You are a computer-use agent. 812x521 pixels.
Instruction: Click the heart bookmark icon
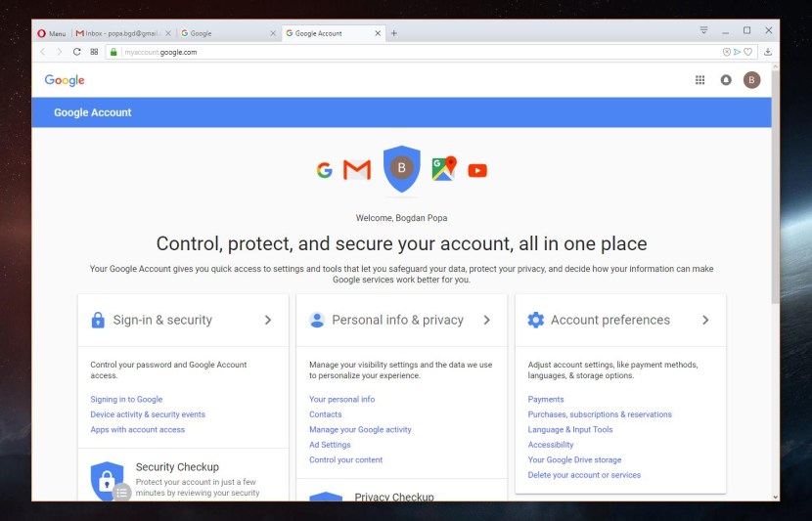748,52
